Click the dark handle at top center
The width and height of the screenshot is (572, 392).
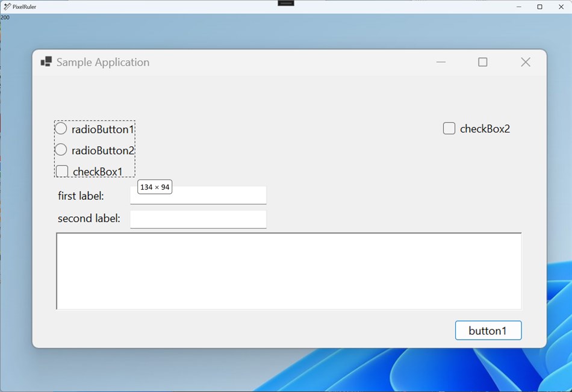click(286, 3)
